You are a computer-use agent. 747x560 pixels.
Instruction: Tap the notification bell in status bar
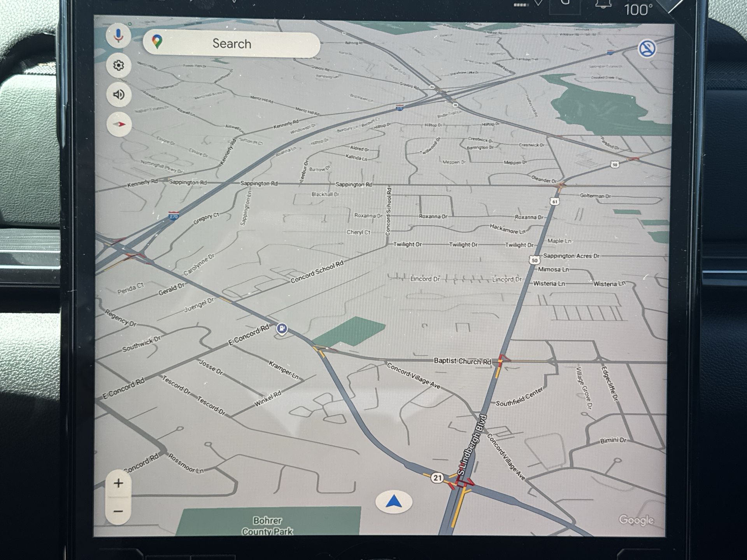[x=603, y=5]
